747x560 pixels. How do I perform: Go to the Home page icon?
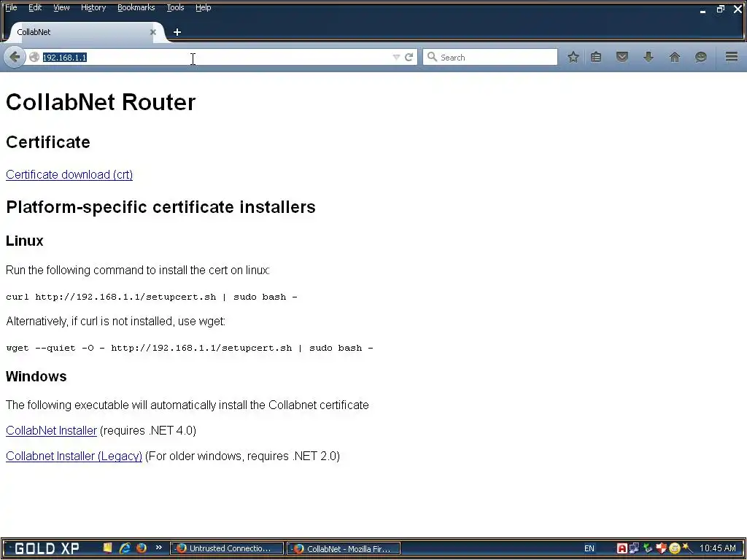675,57
